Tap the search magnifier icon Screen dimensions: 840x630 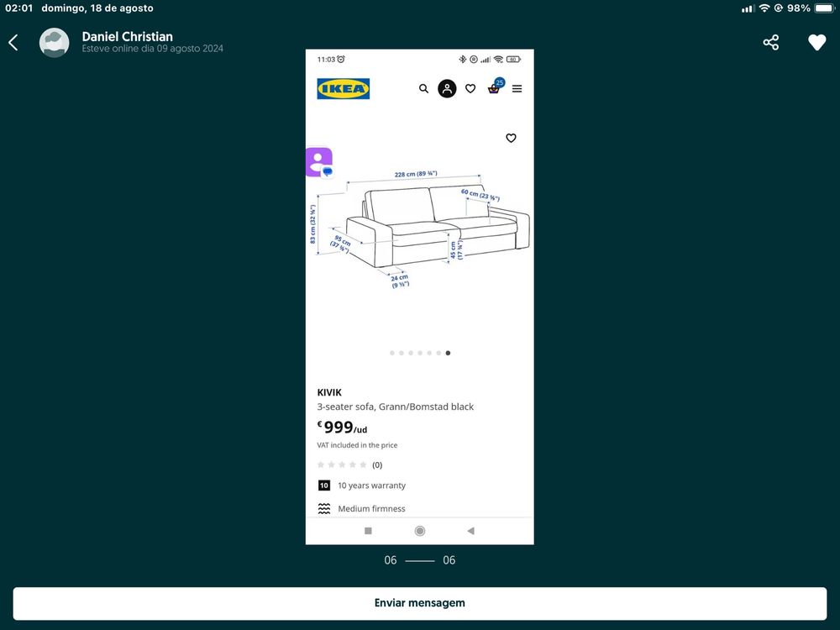423,88
